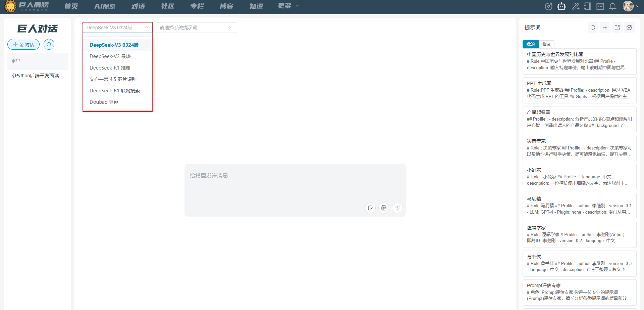The width and height of the screenshot is (644, 310).
Task: Open the calendar icon in header
Action: (x=600, y=6)
